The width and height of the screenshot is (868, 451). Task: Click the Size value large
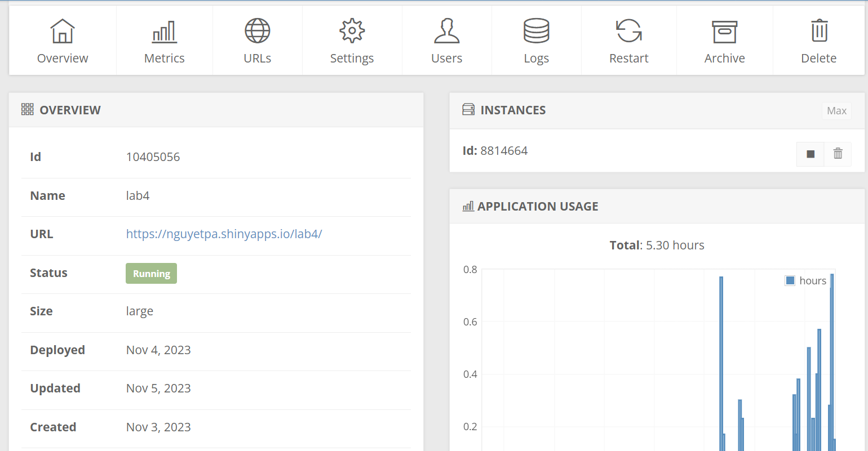pyautogui.click(x=140, y=311)
